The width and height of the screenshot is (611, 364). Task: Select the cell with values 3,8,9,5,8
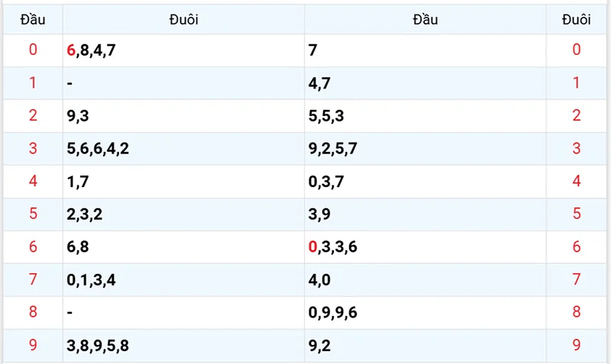click(x=98, y=346)
